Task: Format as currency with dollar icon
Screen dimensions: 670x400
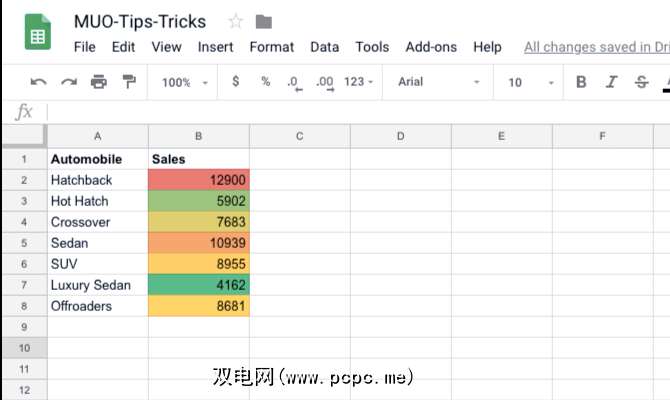Action: [236, 82]
